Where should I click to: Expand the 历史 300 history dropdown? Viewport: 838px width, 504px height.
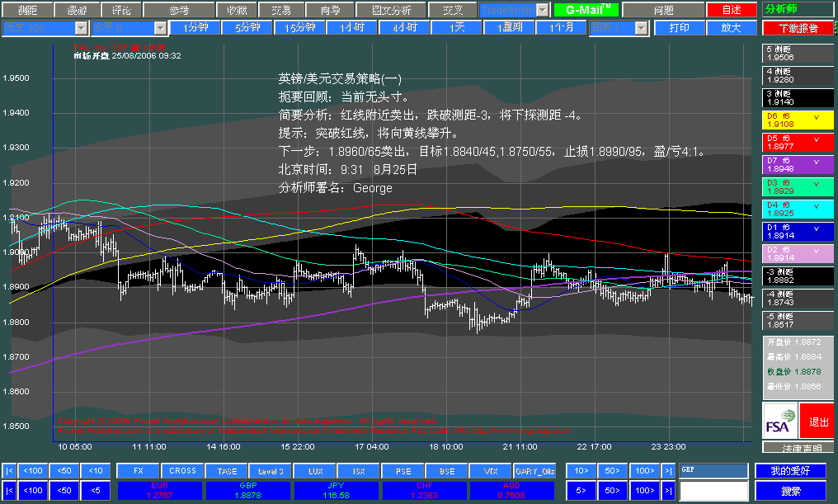(x=81, y=28)
